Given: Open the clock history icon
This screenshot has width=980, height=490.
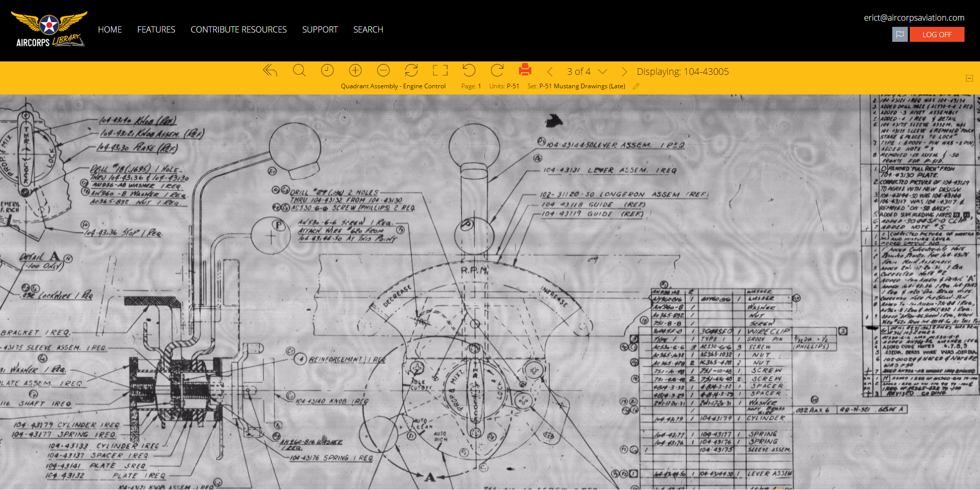Looking at the screenshot, I should (x=327, y=71).
